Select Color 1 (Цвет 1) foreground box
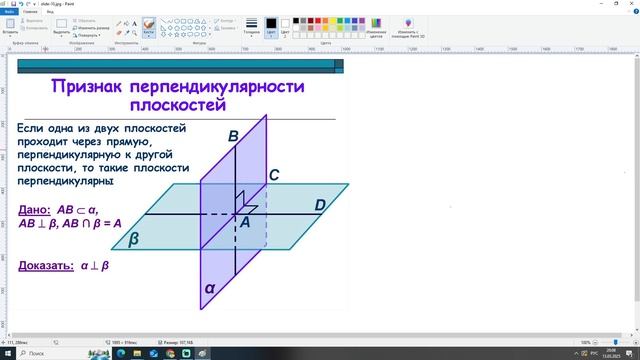The height and width of the screenshot is (360, 640). coord(271,27)
